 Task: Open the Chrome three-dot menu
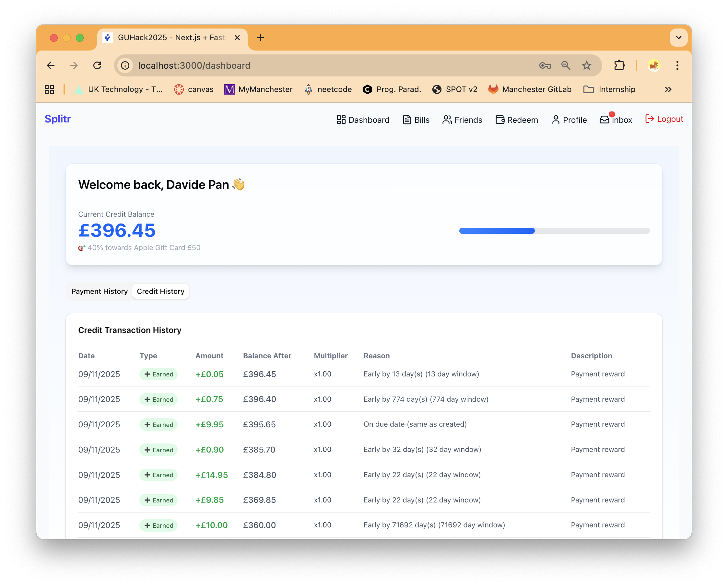[677, 65]
